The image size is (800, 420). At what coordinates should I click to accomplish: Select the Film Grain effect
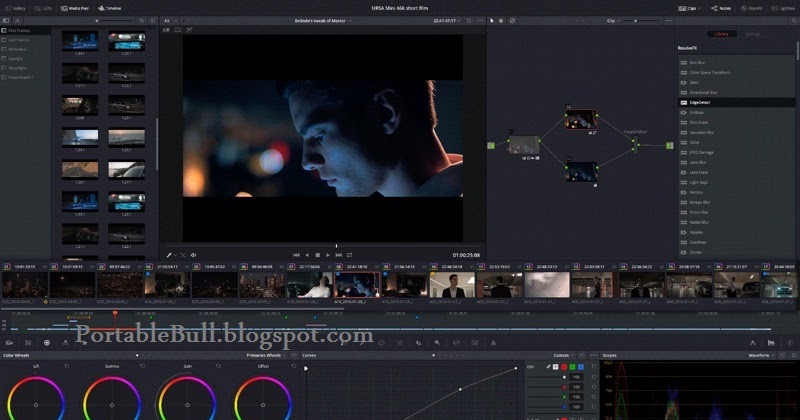736,122
